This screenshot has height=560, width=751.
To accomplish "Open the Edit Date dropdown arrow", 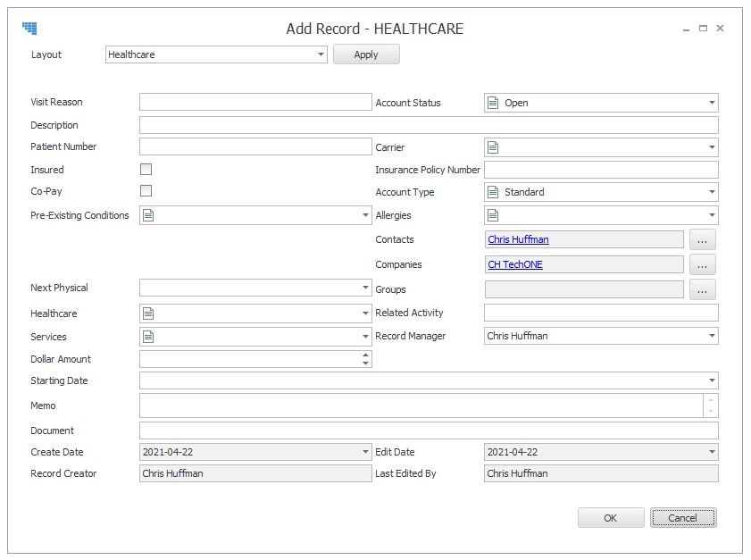I will 712,452.
